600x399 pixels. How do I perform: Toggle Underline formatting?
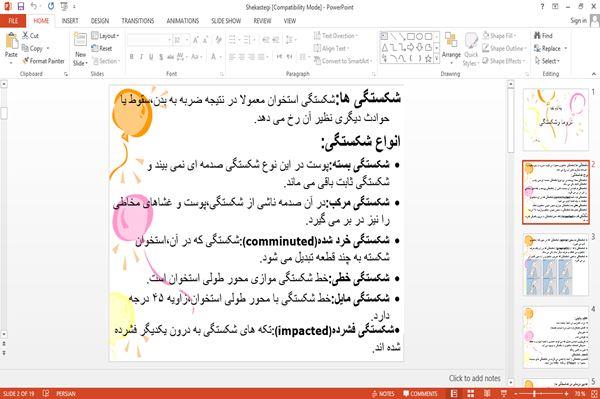[x=151, y=57]
